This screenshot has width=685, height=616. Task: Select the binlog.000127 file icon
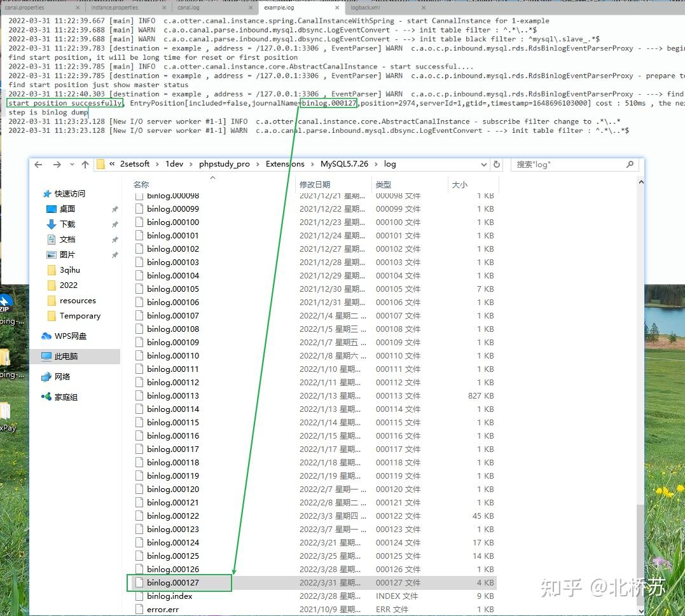(139, 583)
